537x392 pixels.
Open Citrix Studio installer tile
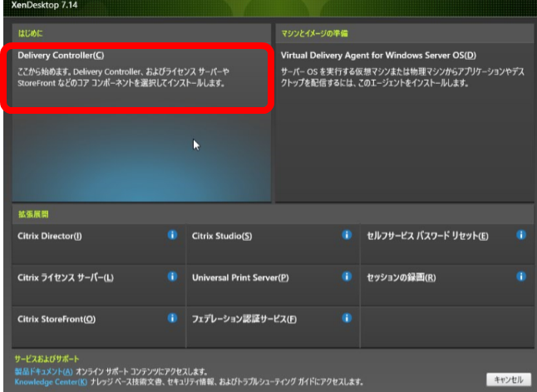click(x=273, y=244)
